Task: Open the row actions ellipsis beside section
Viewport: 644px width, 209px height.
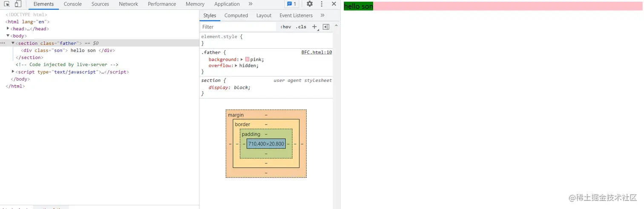Action: [3, 43]
